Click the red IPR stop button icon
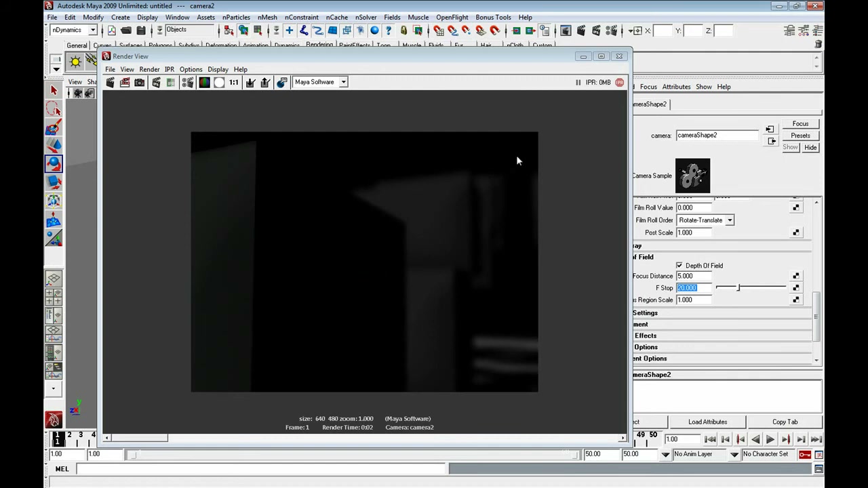 (619, 82)
